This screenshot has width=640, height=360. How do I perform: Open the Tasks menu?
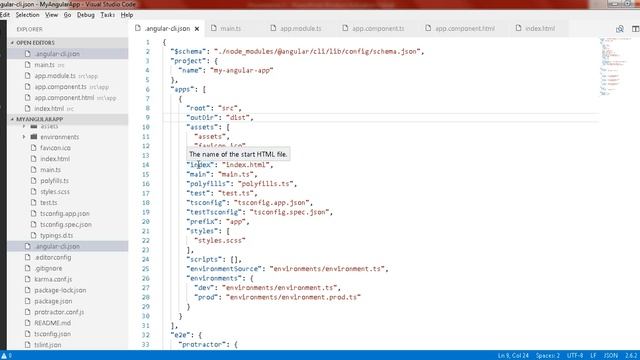coord(107,15)
